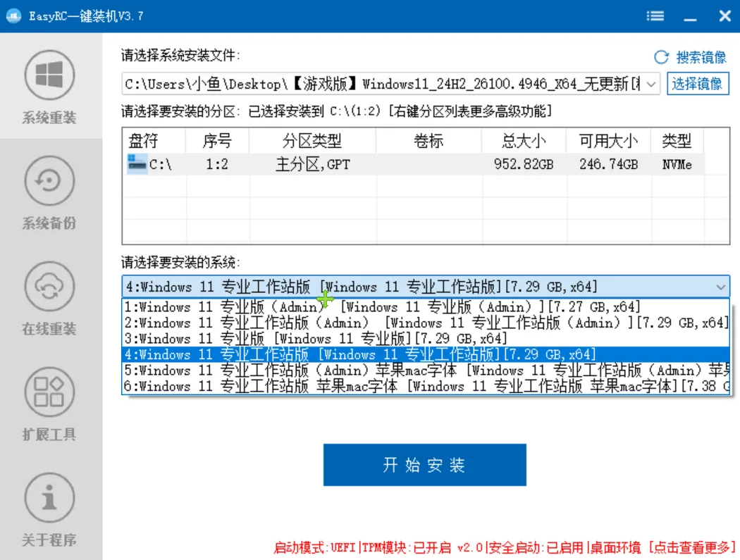Close the EasyRC window

(x=725, y=16)
